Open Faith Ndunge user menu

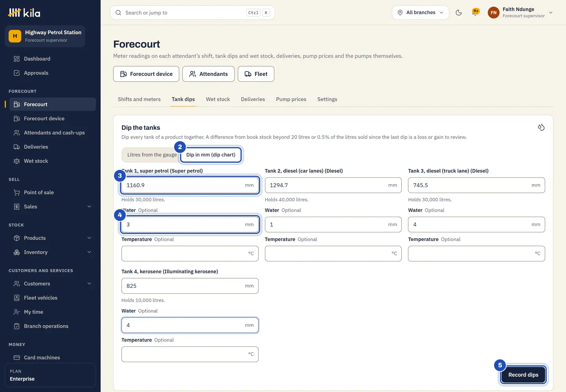(520, 13)
